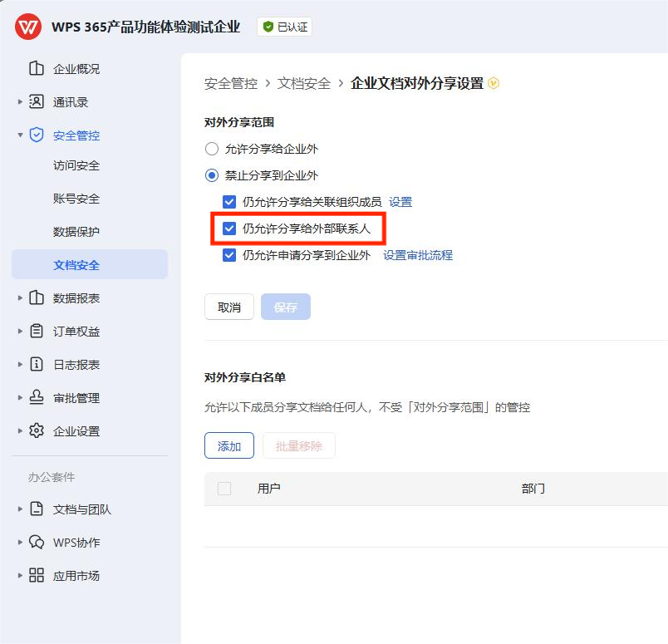Click the 订单权益 clipboard icon
The image size is (668, 644).
pos(37,331)
